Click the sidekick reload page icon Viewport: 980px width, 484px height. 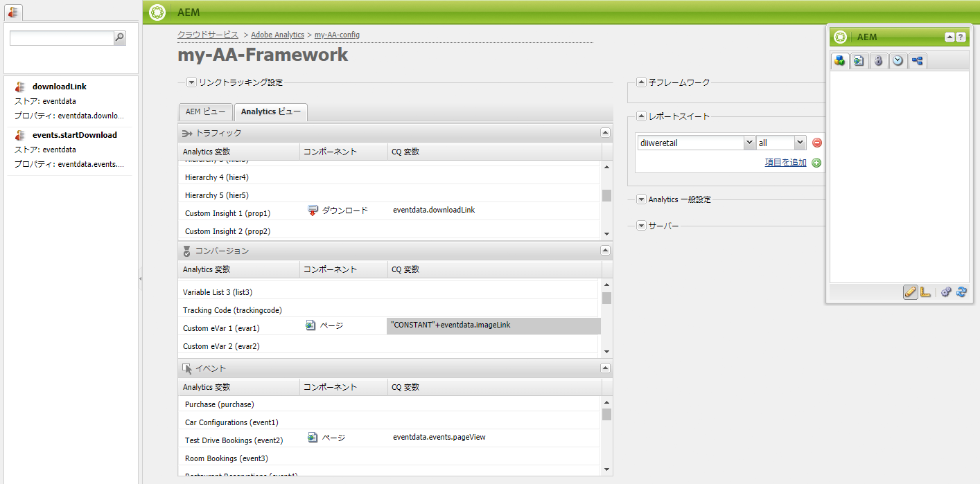(961, 292)
